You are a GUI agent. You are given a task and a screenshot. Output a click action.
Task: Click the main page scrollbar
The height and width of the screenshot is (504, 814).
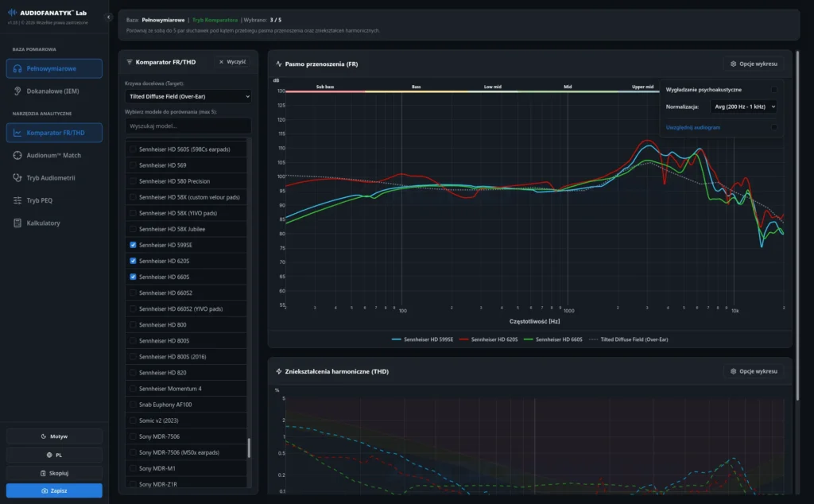798,225
